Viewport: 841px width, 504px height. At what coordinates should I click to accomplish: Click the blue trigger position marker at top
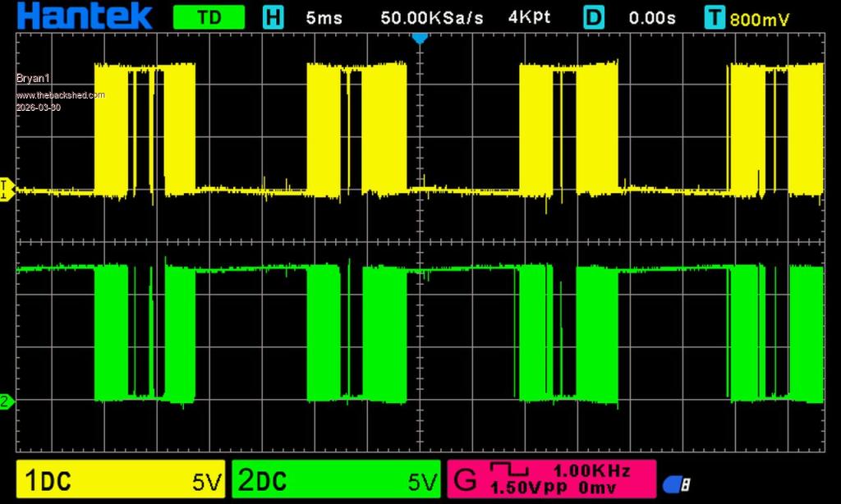click(420, 38)
